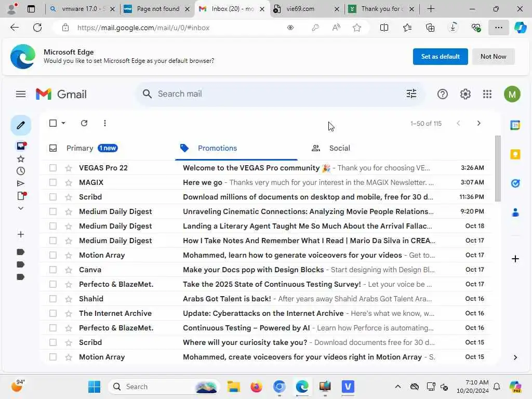Switch to Promotions tab
The width and height of the screenshot is (532, 399).
pyautogui.click(x=236, y=148)
